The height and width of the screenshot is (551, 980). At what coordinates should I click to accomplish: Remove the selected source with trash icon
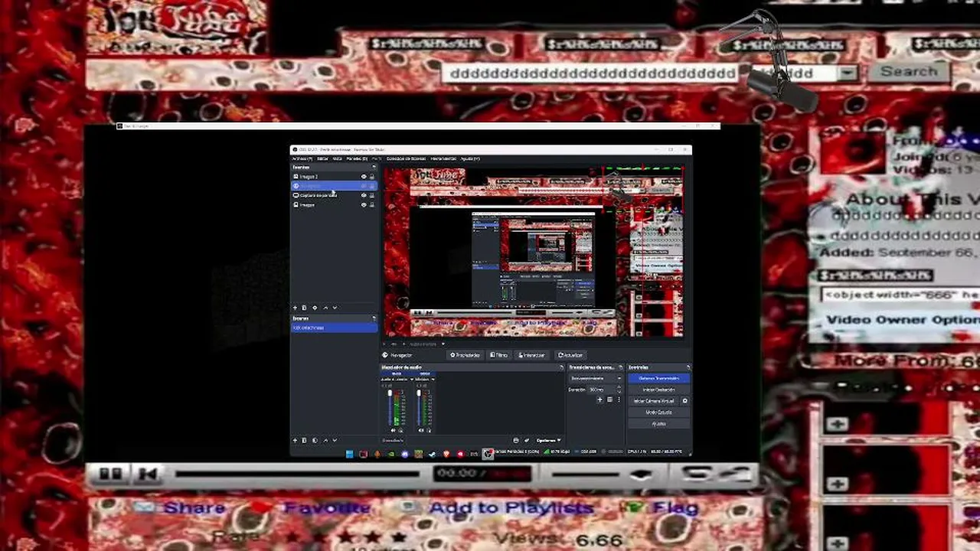(304, 308)
